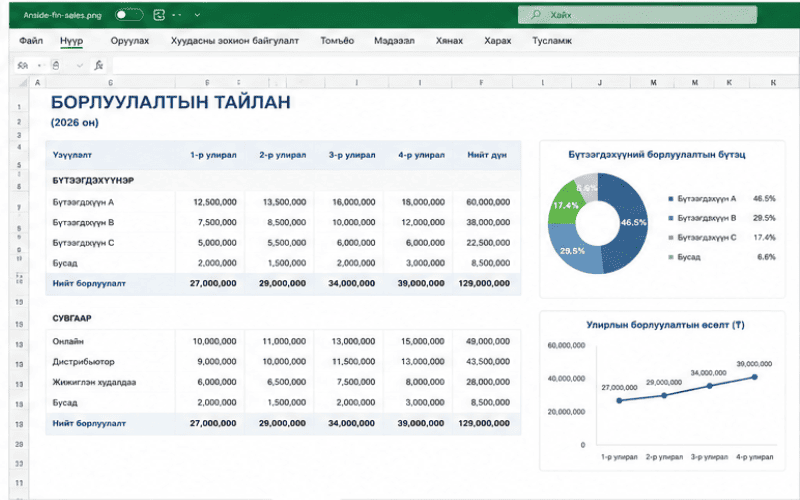Select row 1 header
Image resolution: width=800 pixels, height=500 pixels.
pos(19,107)
